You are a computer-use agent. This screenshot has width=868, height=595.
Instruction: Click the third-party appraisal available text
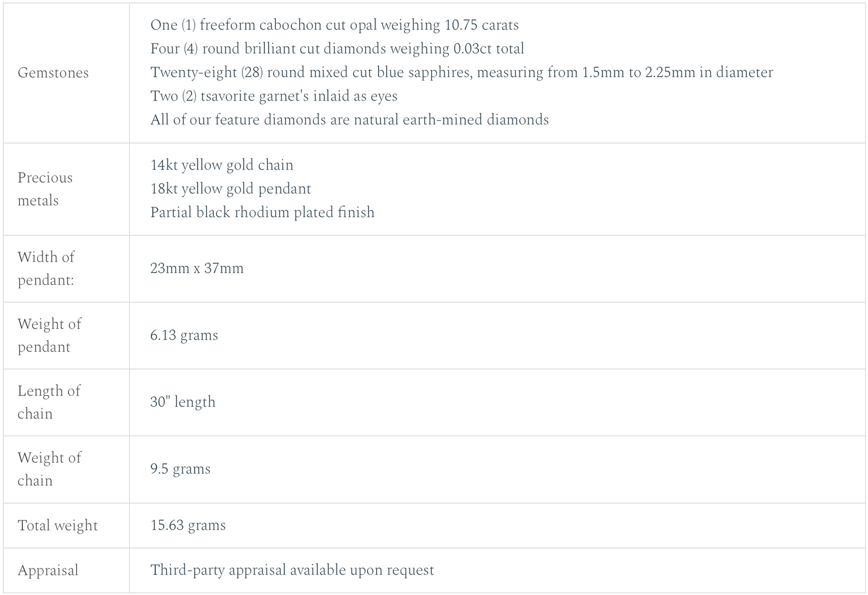pyautogui.click(x=292, y=570)
